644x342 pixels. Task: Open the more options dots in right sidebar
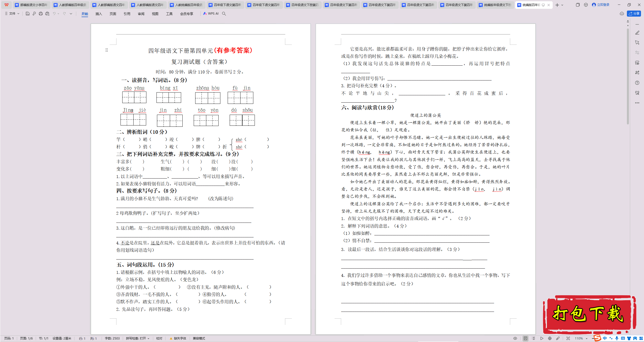pyautogui.click(x=637, y=103)
